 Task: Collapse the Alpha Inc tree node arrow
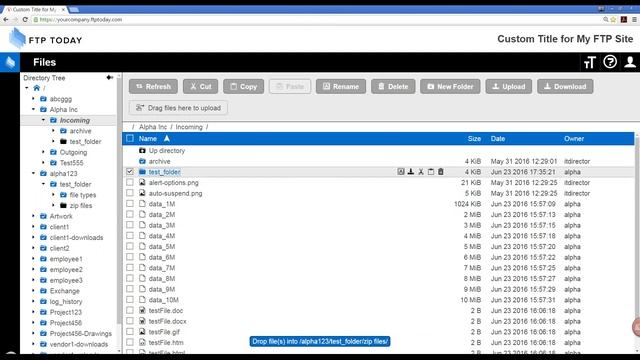tap(33, 109)
